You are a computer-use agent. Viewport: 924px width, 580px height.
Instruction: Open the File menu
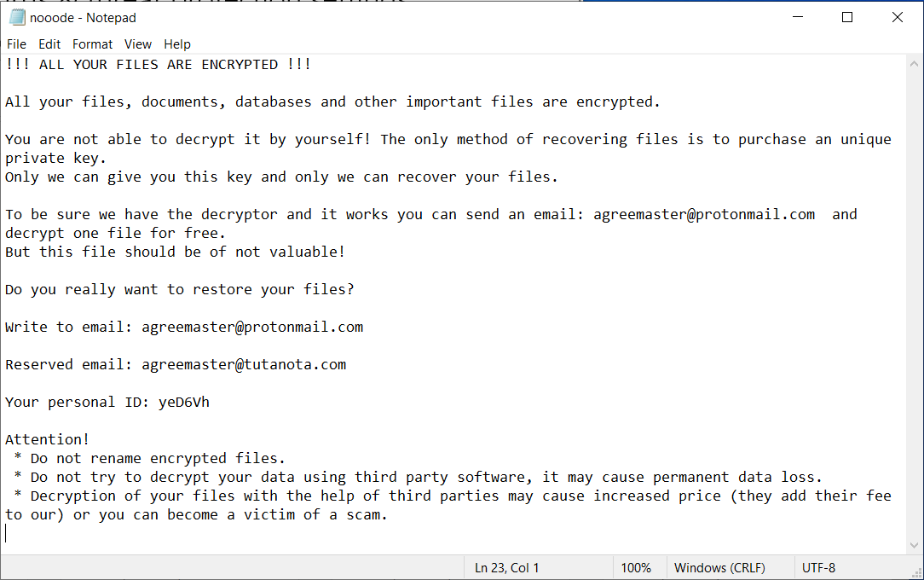pos(16,44)
